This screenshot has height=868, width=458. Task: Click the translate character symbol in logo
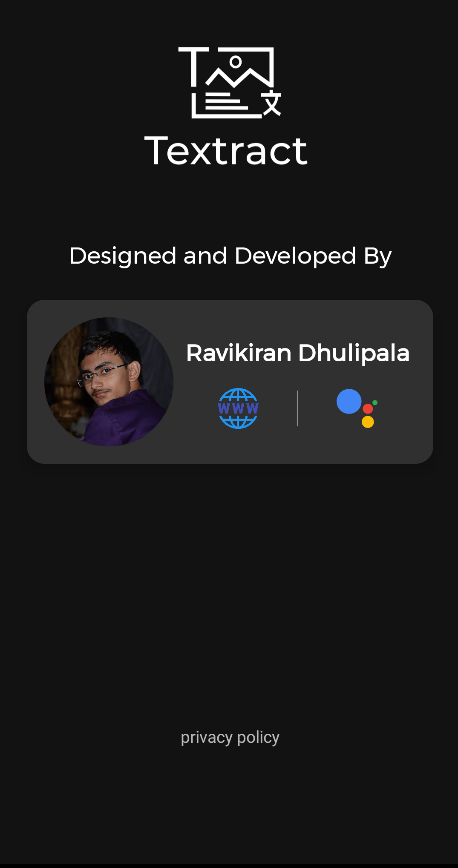(x=272, y=103)
